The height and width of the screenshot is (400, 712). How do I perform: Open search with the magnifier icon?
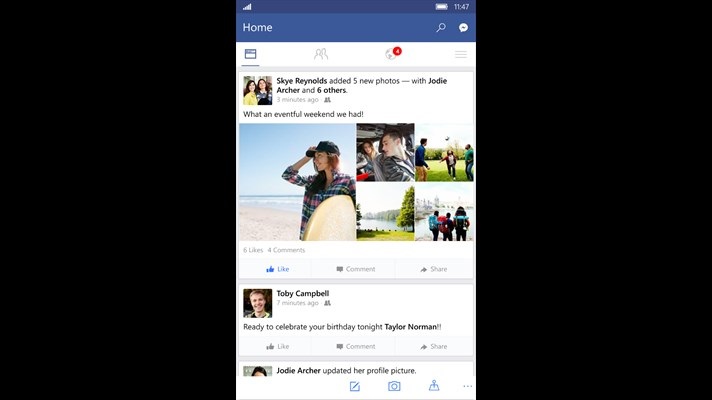click(x=440, y=28)
